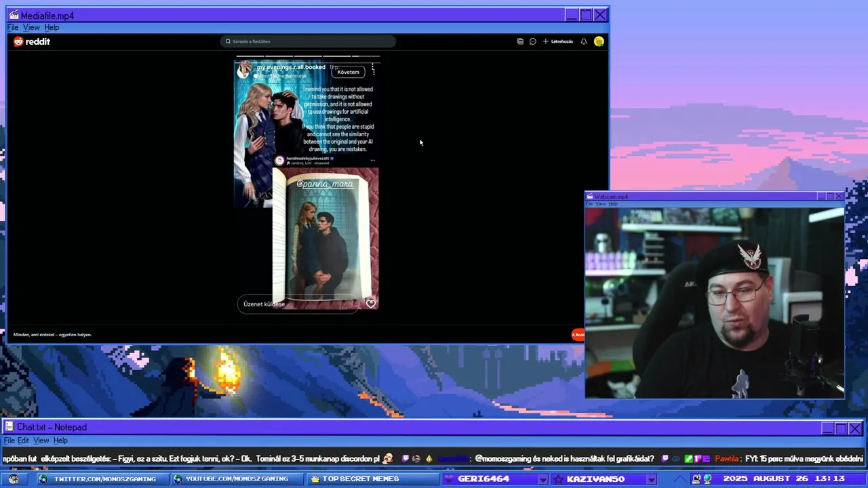Click the Minden, ami érdekel footer text
Viewport: 868px width, 488px height.
[x=52, y=335]
